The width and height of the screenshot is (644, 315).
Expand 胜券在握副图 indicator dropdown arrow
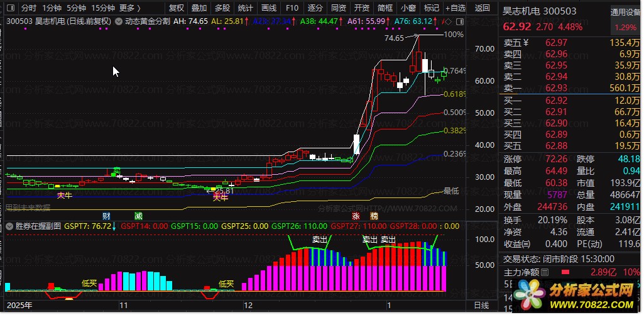(9, 226)
